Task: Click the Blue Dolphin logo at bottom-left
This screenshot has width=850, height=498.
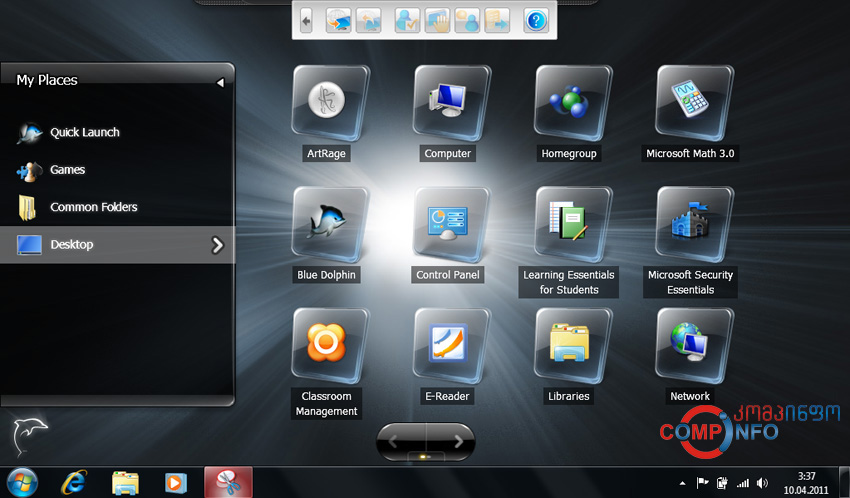Action: (29, 437)
